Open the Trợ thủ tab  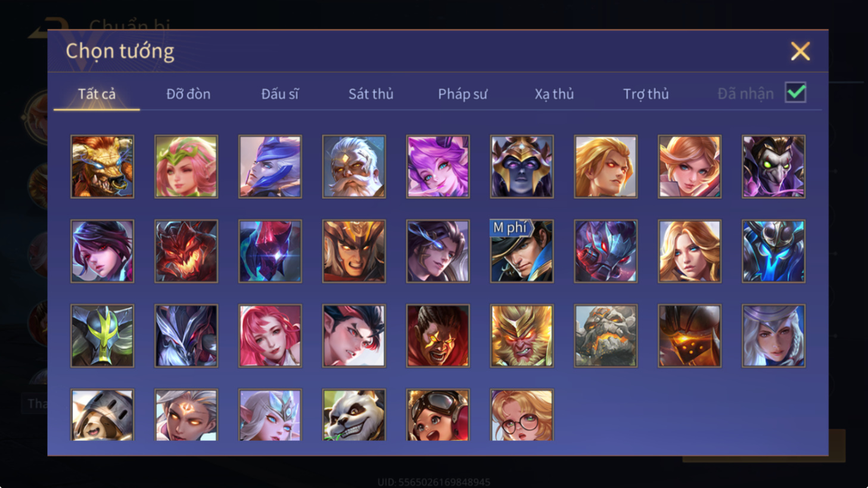point(646,94)
